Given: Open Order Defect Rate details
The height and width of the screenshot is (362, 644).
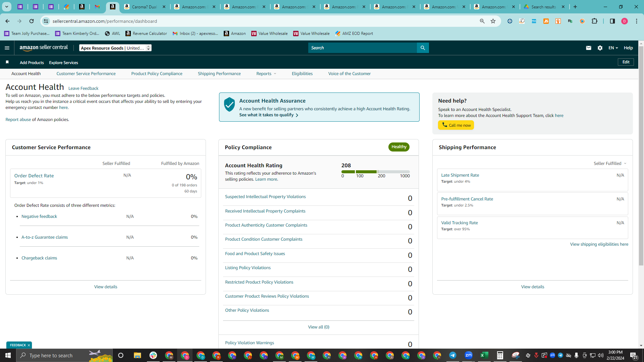Looking at the screenshot, I should [34, 176].
